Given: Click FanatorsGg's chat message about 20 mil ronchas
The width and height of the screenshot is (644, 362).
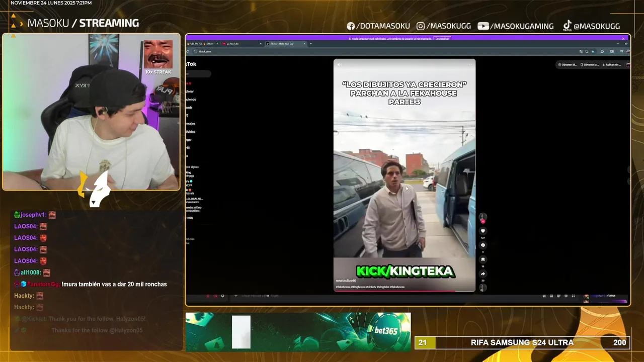Looking at the screenshot, I should [x=91, y=284].
